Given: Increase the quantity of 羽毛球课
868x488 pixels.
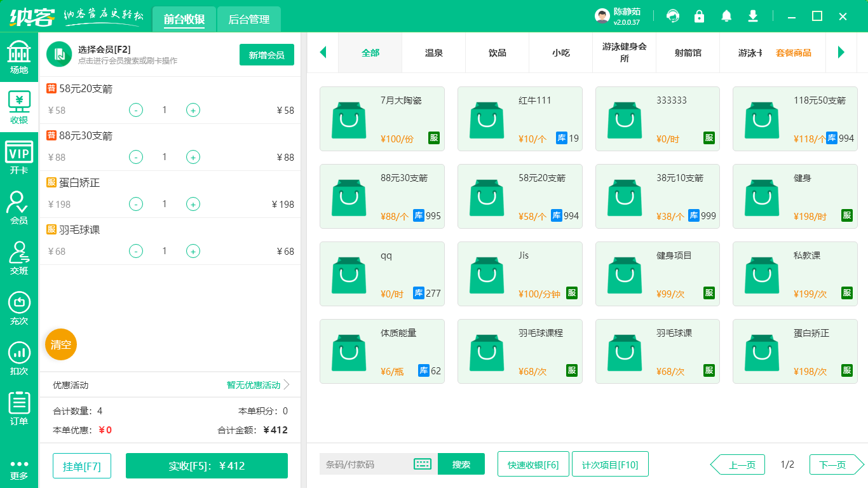Looking at the screenshot, I should pos(193,251).
